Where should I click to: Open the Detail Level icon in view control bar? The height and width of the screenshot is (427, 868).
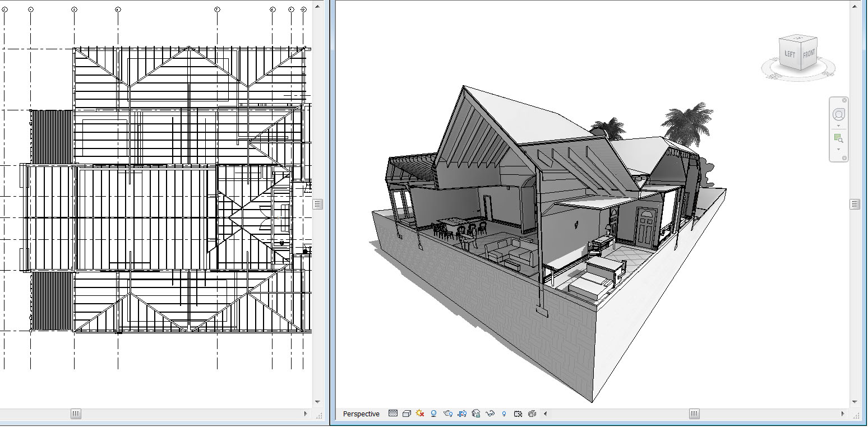393,414
